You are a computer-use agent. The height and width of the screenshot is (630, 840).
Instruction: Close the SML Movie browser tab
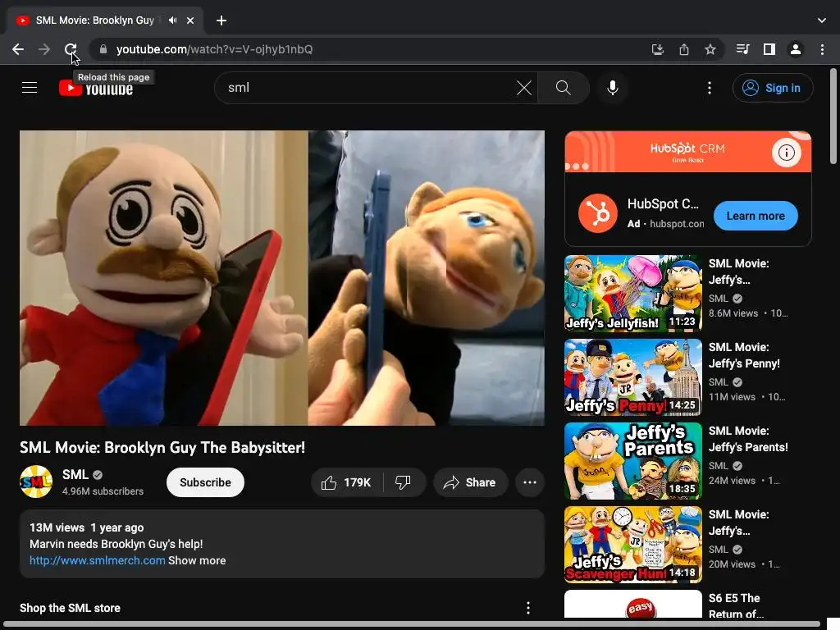point(190,21)
